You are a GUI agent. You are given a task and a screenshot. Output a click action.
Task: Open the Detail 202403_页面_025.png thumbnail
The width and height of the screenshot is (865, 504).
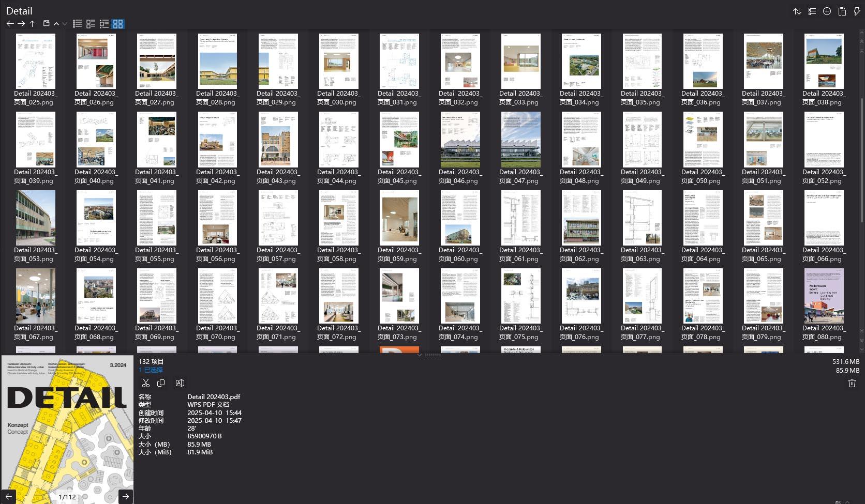36,61
